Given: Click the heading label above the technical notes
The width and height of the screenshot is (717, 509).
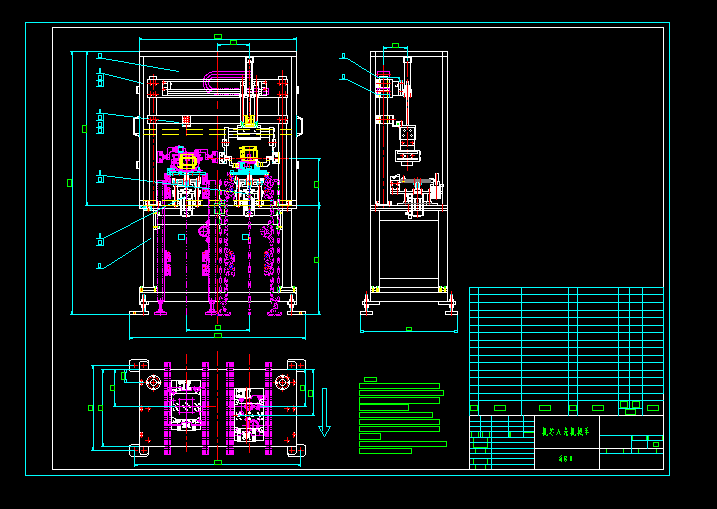Looking at the screenshot, I should [x=370, y=380].
